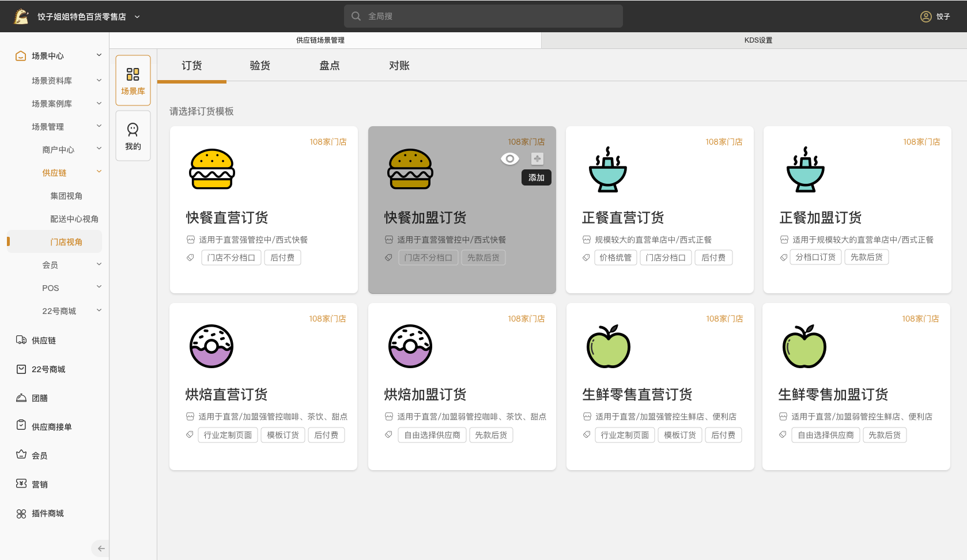Click the user avatar icon for 饺子

[x=926, y=17]
